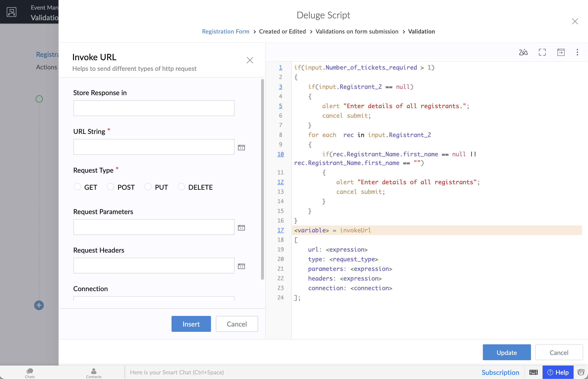The image size is (588, 379).
Task: Open the Chats tab
Action: [30, 372]
